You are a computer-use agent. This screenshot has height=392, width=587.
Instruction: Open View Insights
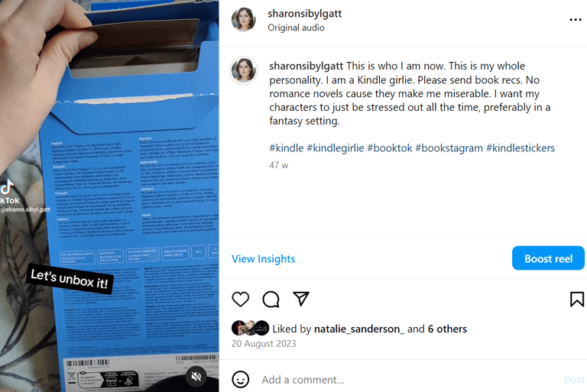coord(263,259)
